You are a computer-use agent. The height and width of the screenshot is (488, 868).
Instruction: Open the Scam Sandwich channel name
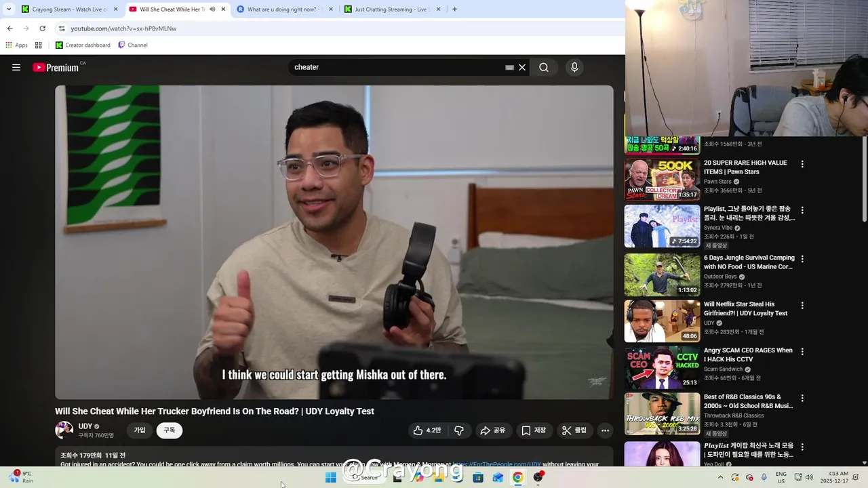click(723, 369)
